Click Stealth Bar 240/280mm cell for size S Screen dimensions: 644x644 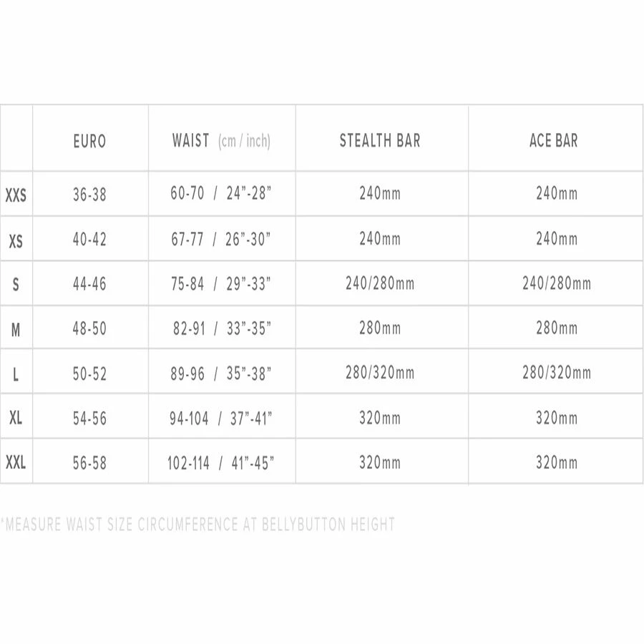(x=380, y=284)
